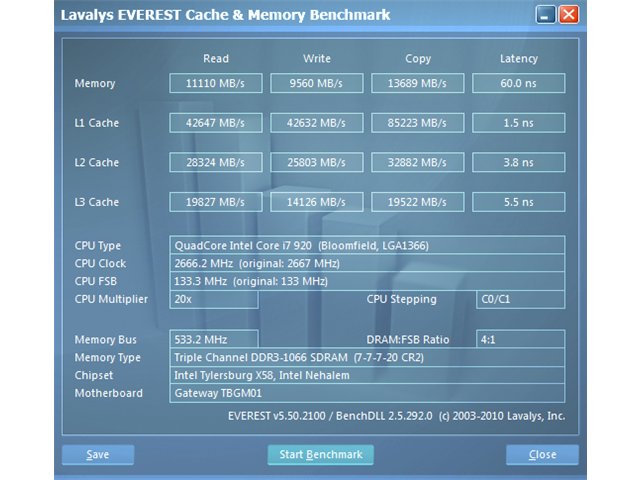Click the CPU Clock label
Image resolution: width=640 pixels, height=480 pixels.
(x=100, y=264)
